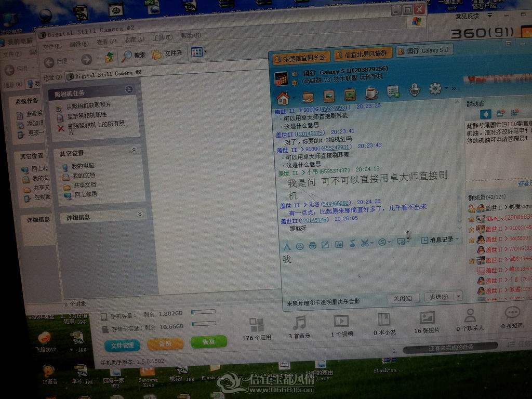Open 共享文档 in the Digital Still Camera side panel
Viewport: 532px width, 399px height.
85,185
